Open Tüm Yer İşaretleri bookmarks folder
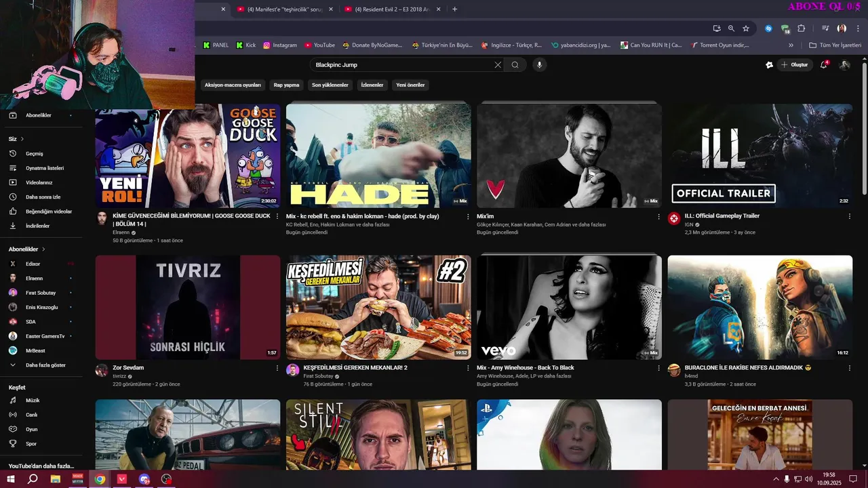This screenshot has width=868, height=488. [836, 45]
